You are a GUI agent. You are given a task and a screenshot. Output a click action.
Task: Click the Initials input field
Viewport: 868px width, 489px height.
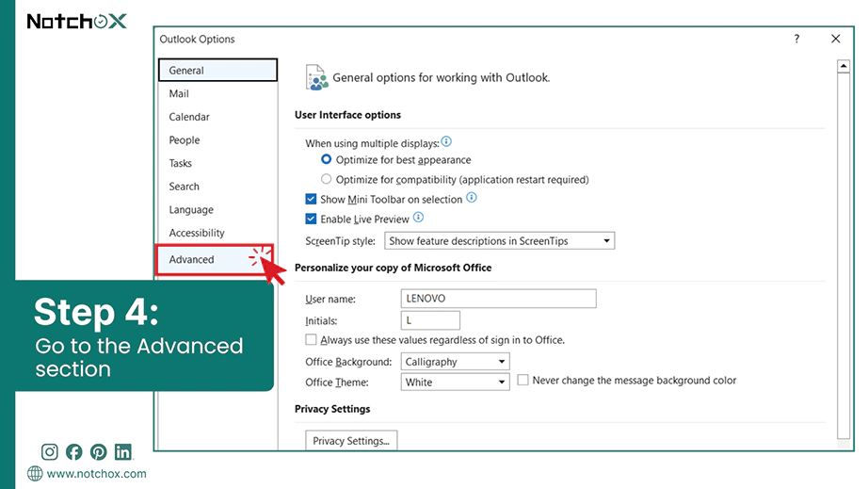pos(430,320)
